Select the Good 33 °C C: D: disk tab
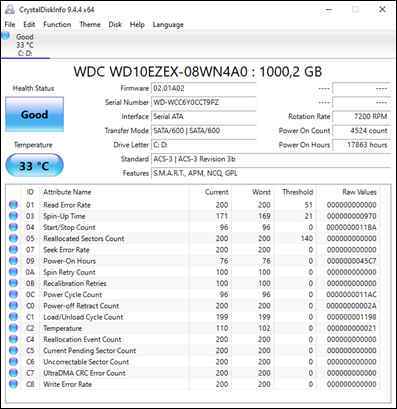 pyautogui.click(x=25, y=45)
